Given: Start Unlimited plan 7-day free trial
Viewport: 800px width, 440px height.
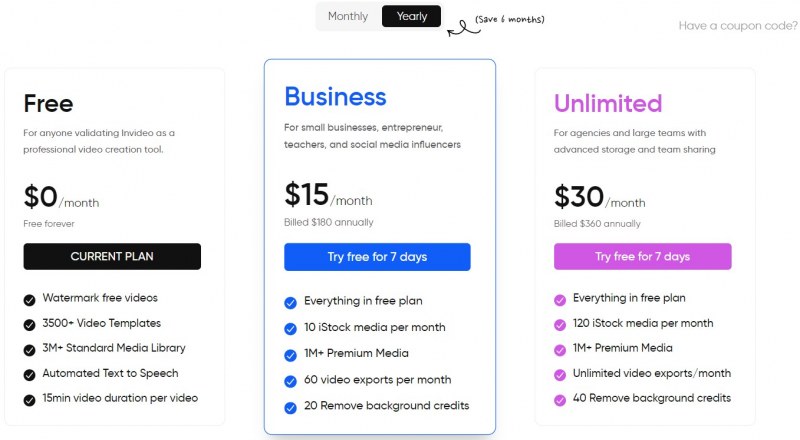Looking at the screenshot, I should [x=642, y=256].
